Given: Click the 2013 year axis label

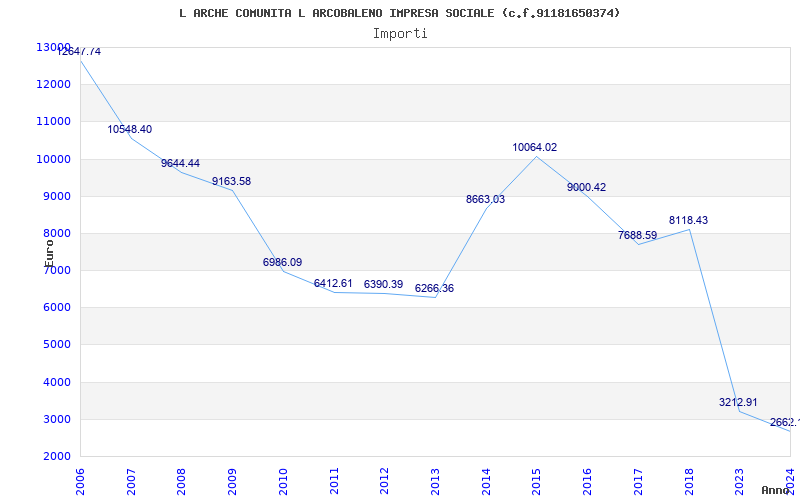Looking at the screenshot, I should (x=435, y=481).
